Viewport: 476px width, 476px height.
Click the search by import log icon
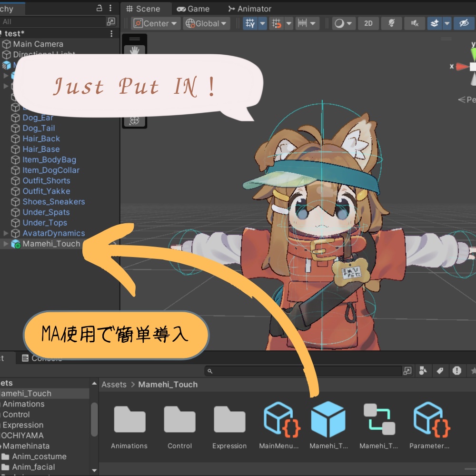[x=456, y=371]
